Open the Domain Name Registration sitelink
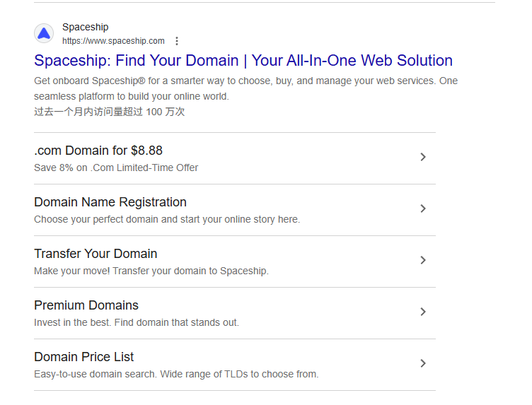This screenshot has height=405, width=532. pos(110,202)
